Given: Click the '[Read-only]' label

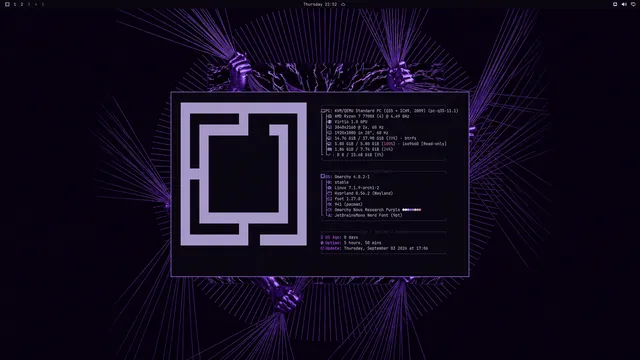Looking at the screenshot, I should click(434, 144).
